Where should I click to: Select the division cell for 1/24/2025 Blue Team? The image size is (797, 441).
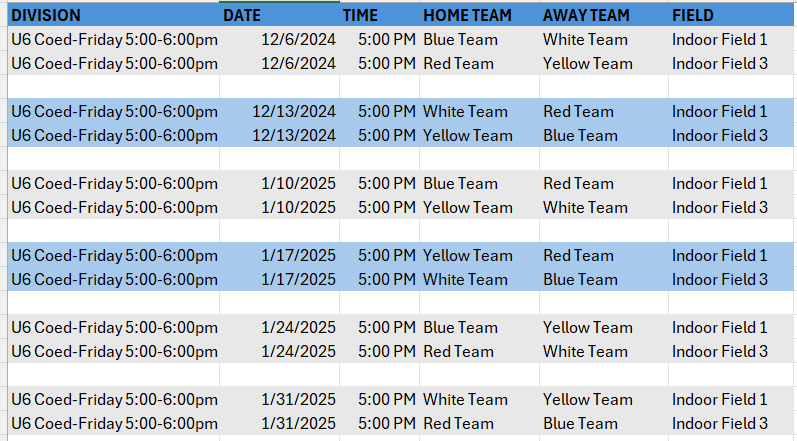click(114, 328)
